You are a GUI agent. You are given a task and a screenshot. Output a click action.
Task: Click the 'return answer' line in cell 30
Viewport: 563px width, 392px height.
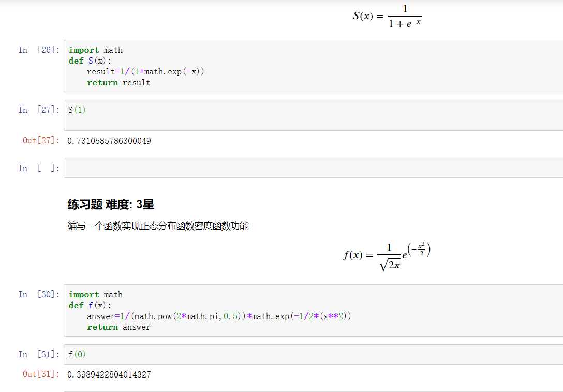[x=118, y=327]
